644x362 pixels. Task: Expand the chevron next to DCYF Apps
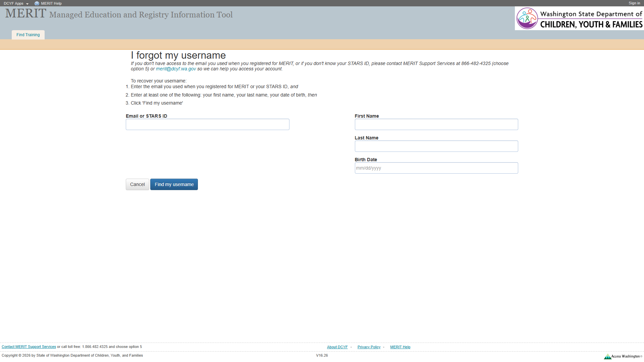pyautogui.click(x=28, y=3)
